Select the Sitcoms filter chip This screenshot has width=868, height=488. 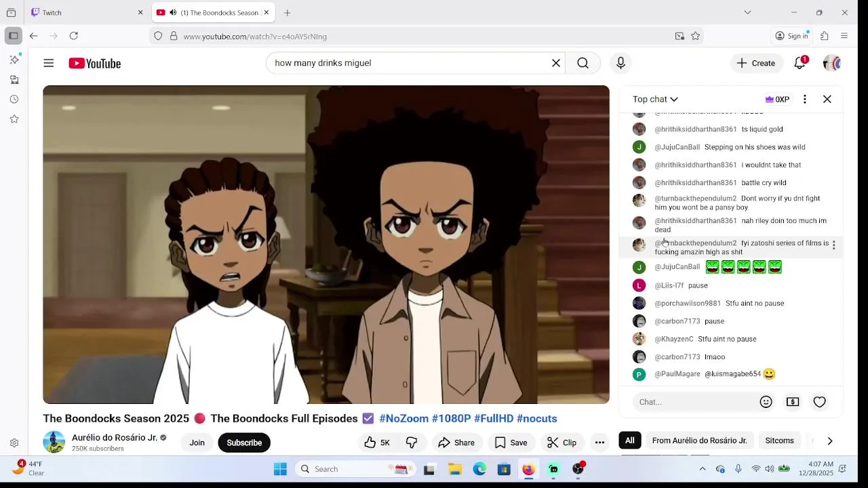tap(779, 441)
